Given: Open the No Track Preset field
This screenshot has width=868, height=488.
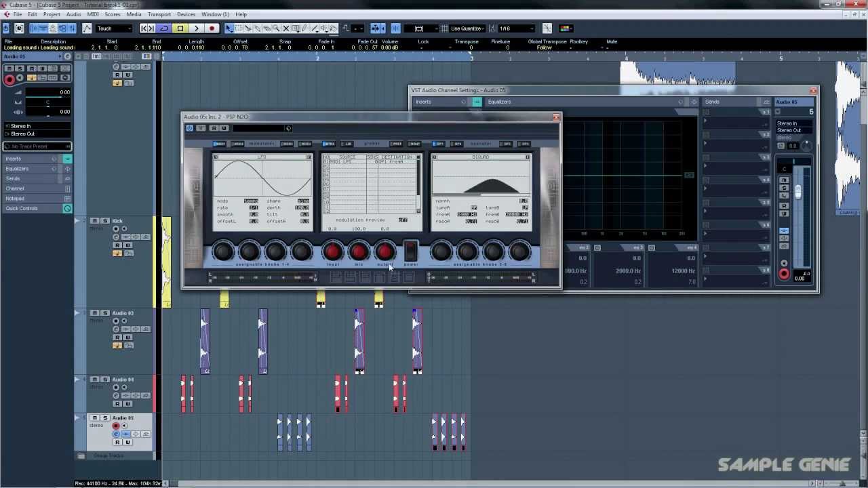Looking at the screenshot, I should click(x=37, y=146).
